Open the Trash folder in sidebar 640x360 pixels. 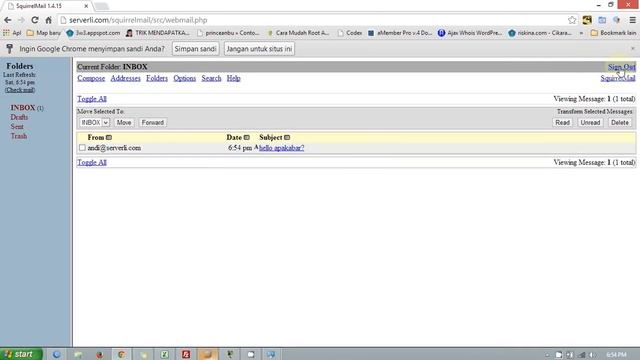(19, 136)
